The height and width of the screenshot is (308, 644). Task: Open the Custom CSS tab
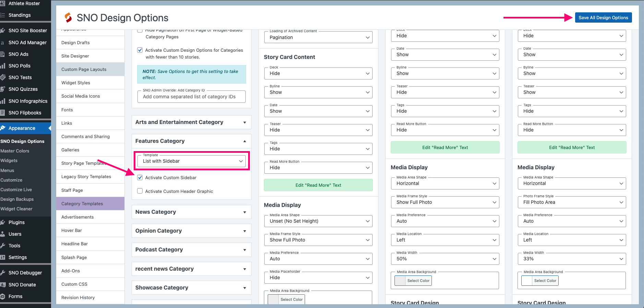pyautogui.click(x=90, y=284)
